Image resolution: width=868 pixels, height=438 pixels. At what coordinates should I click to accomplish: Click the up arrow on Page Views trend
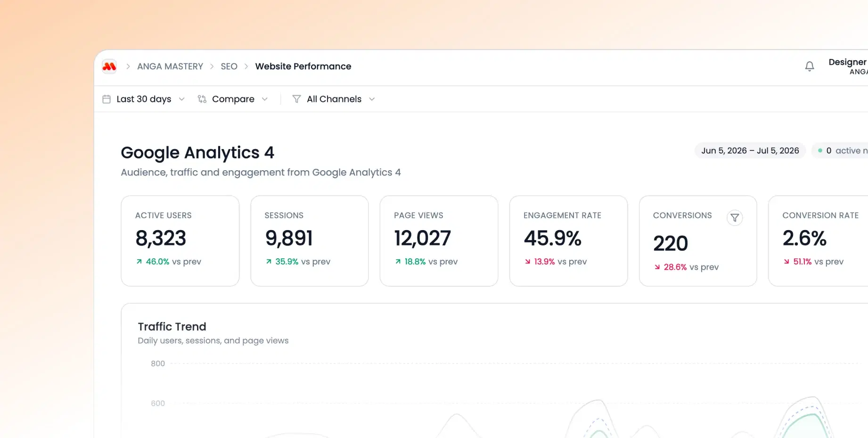coord(398,262)
